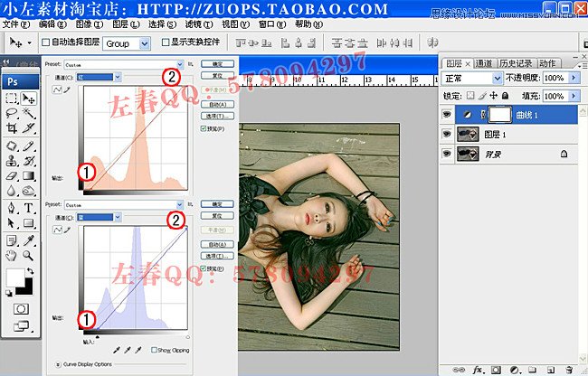Select the 图层 1 layer thumbnail
Screen dimensions: 588x376
tap(469, 134)
